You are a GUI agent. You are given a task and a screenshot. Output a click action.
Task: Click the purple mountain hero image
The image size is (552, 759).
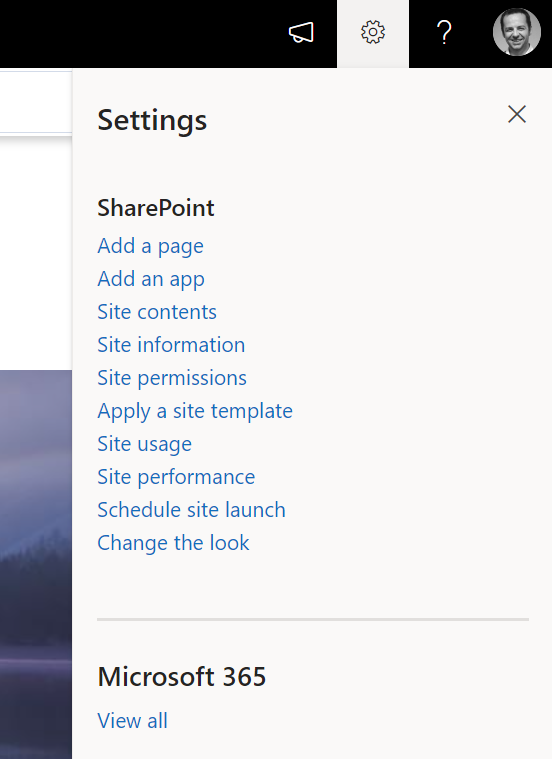pos(36,564)
